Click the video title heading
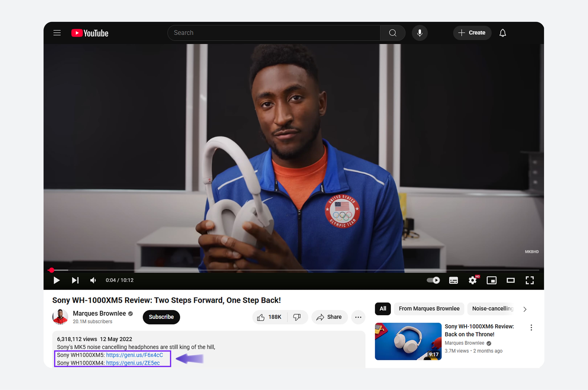This screenshot has width=588, height=390. pyautogui.click(x=166, y=300)
